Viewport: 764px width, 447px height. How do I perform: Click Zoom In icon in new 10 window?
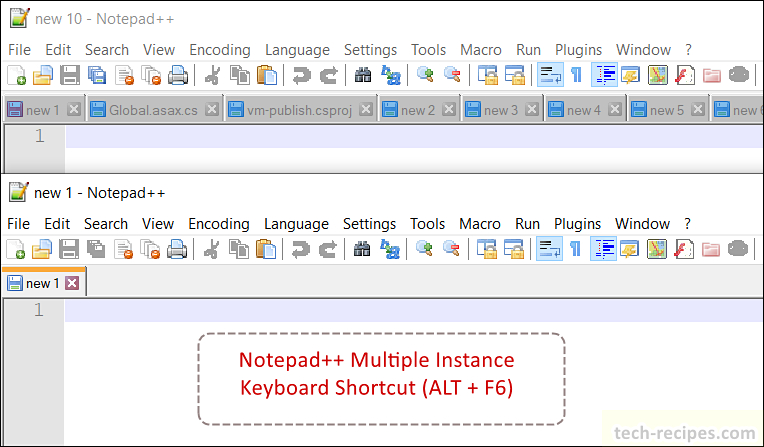pyautogui.click(x=425, y=75)
